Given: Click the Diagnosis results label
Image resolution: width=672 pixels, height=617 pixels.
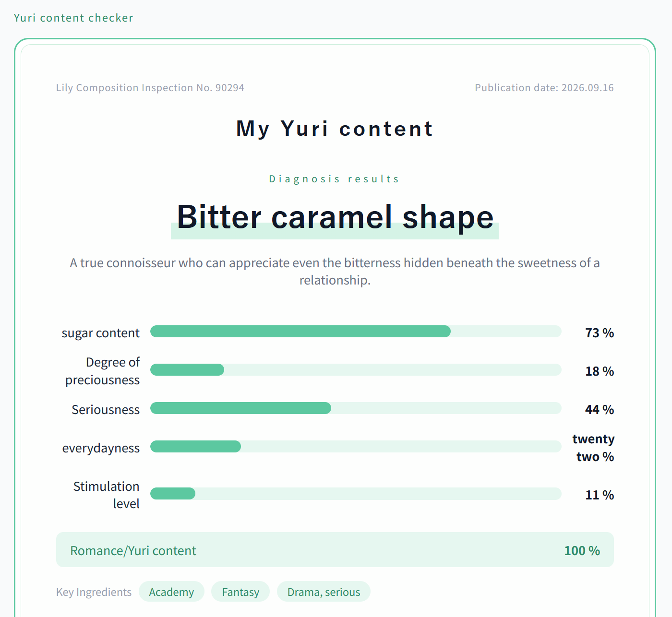Looking at the screenshot, I should coord(335,179).
